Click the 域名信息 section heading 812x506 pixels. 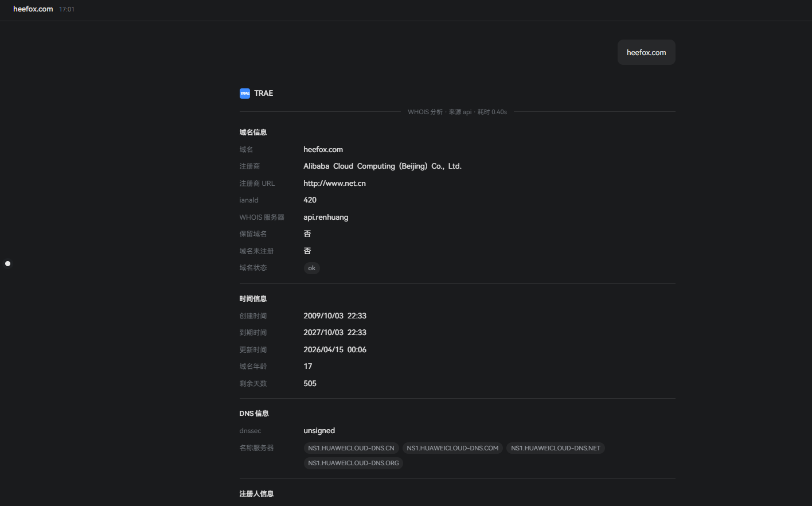click(253, 133)
